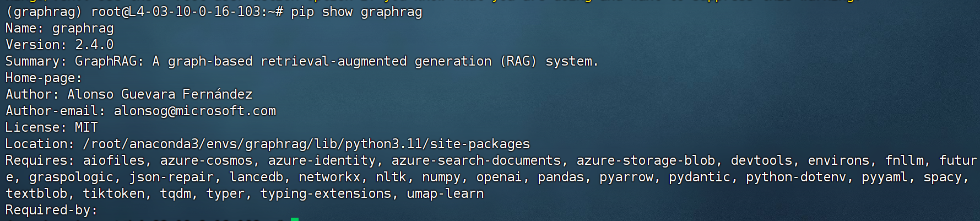Click the green terminal cursor block
The image size is (980, 221).
click(295, 219)
